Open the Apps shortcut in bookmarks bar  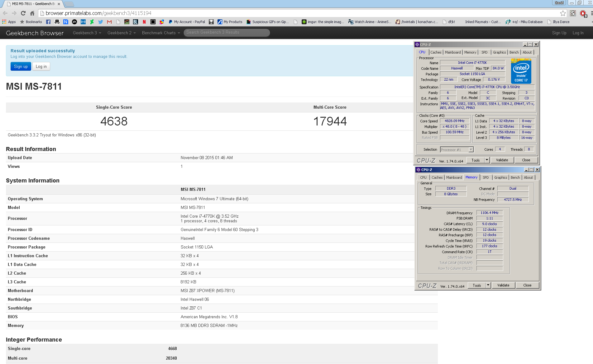tap(9, 22)
